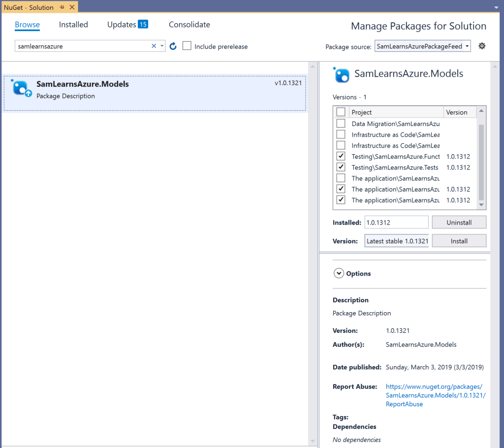Close the NuGet - Solution tab
The width and height of the screenshot is (504, 448).
coord(71,7)
